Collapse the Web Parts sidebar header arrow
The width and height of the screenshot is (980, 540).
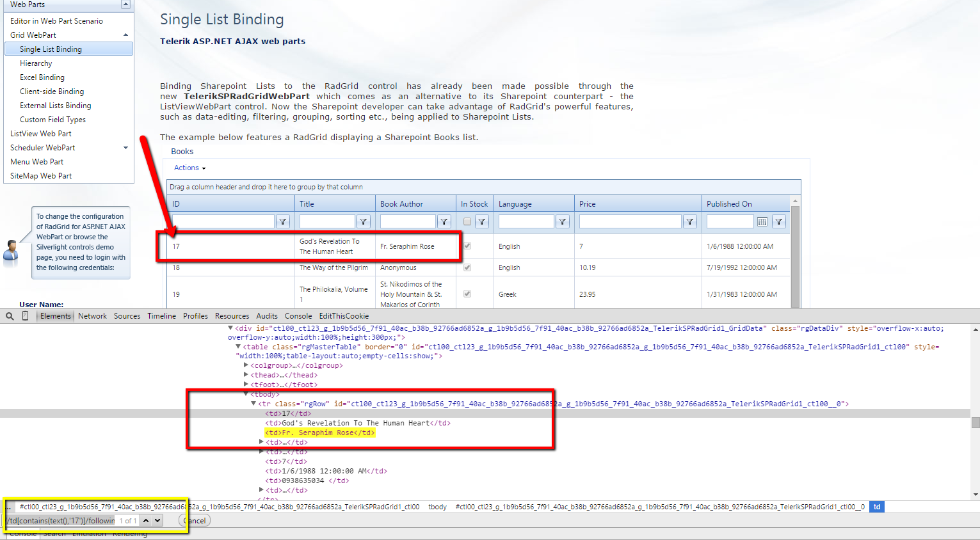pyautogui.click(x=125, y=4)
